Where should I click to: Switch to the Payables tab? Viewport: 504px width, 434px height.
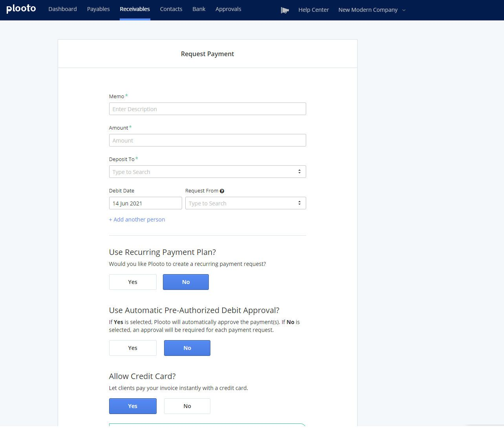coord(98,9)
